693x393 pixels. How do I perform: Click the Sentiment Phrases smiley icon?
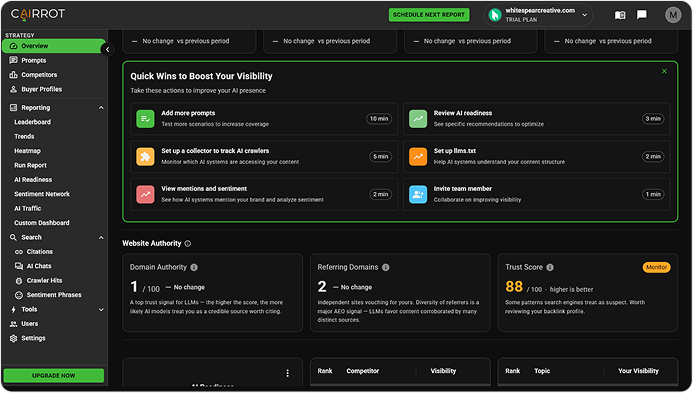coord(19,295)
